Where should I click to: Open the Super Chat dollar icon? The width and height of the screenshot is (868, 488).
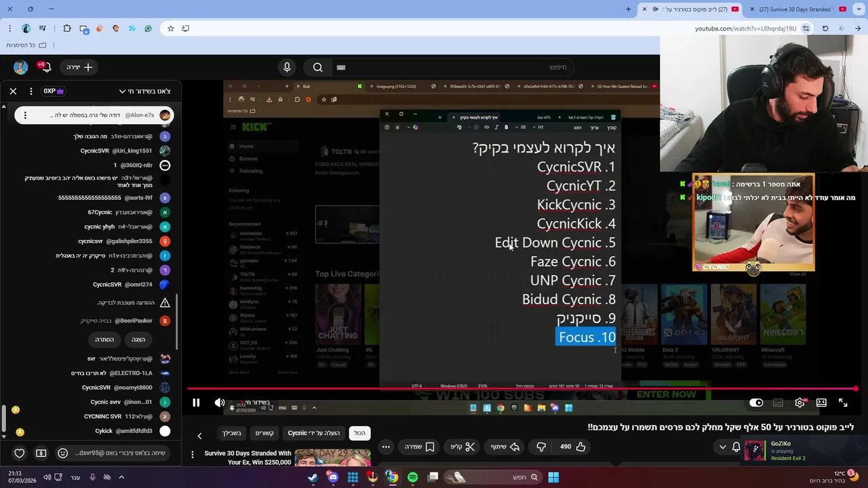coord(41,453)
